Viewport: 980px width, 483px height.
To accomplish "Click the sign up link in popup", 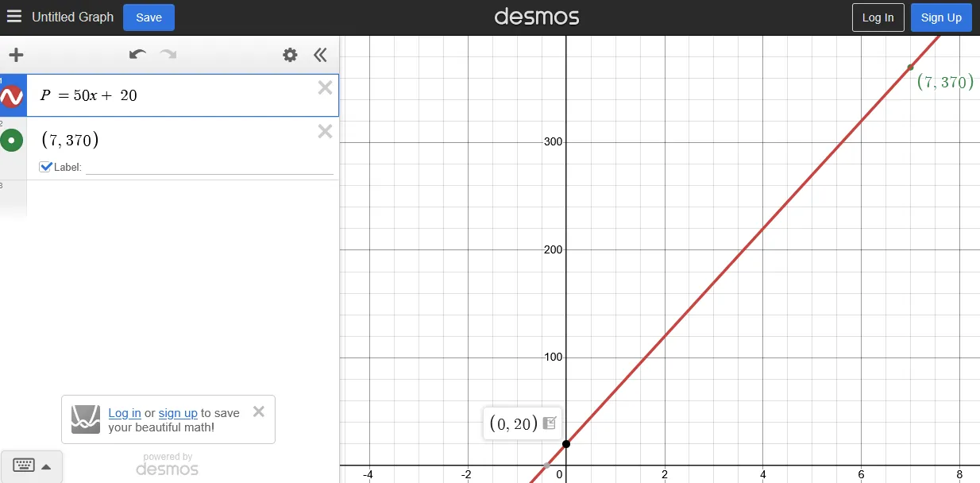I will pyautogui.click(x=178, y=413).
